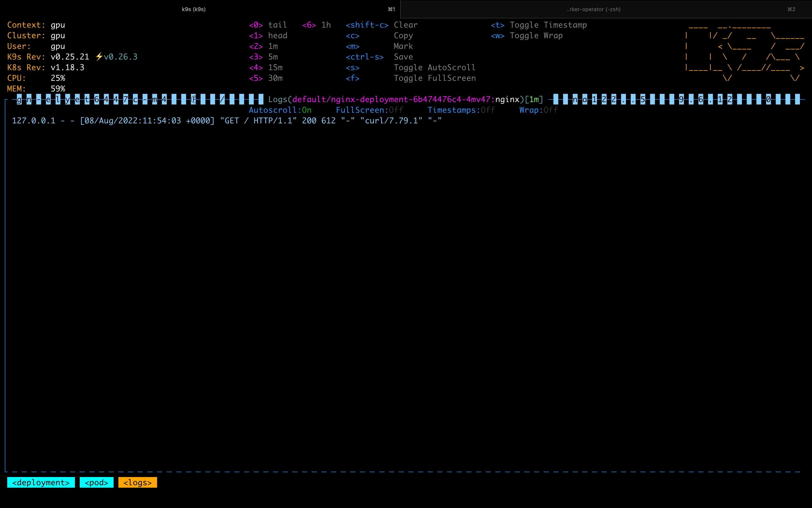
Task: Click the <c> Copy hint
Action: click(x=379, y=36)
